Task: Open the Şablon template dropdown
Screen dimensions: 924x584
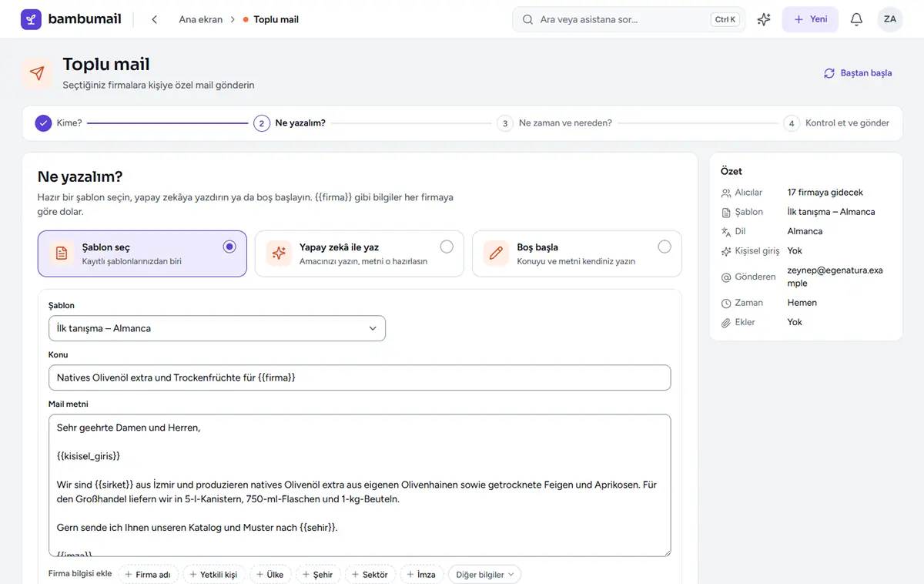Action: pyautogui.click(x=217, y=328)
